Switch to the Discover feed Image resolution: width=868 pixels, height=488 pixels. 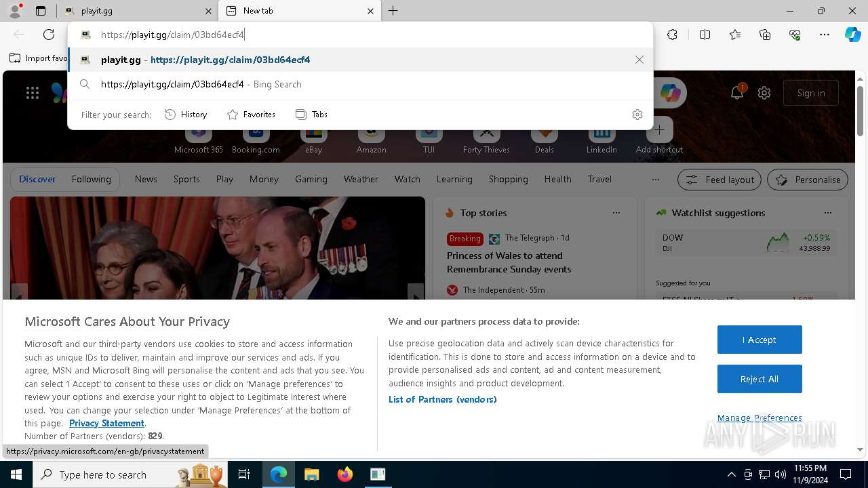(37, 179)
